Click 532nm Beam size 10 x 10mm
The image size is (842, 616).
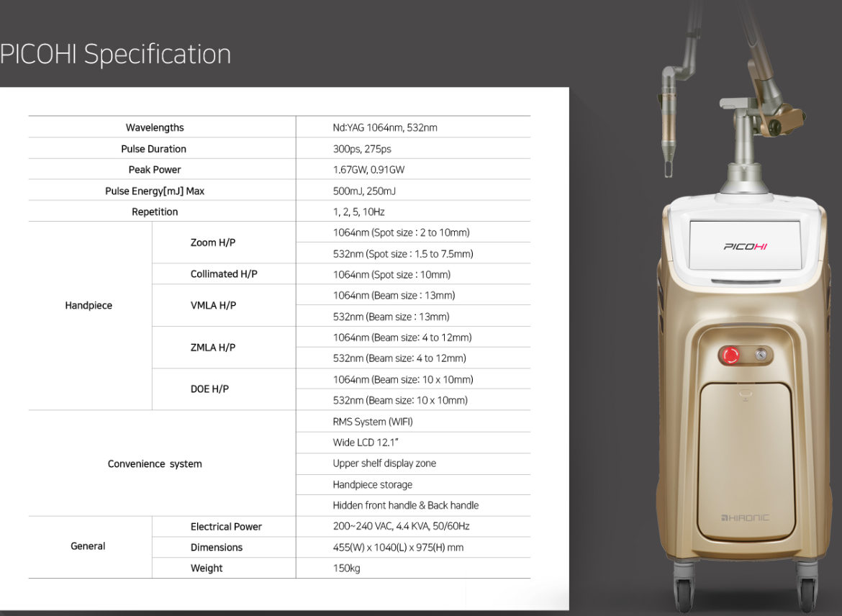point(400,400)
